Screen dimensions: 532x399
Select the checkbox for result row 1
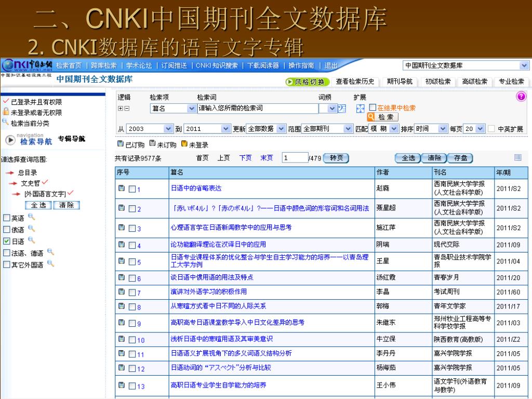pos(132,189)
